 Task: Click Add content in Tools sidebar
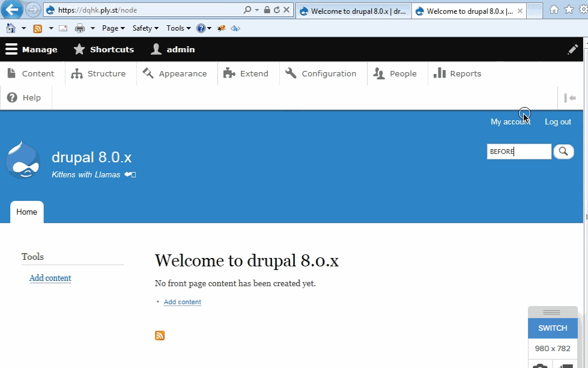pyautogui.click(x=50, y=278)
